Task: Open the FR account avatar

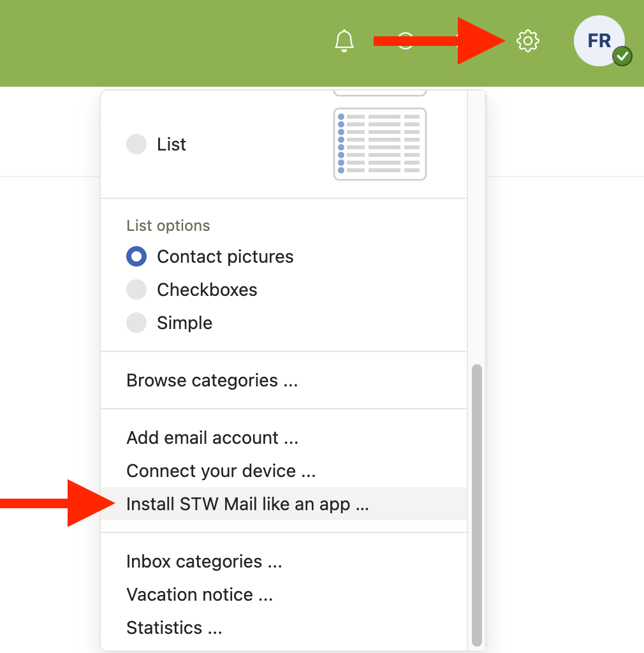Action: click(x=599, y=41)
